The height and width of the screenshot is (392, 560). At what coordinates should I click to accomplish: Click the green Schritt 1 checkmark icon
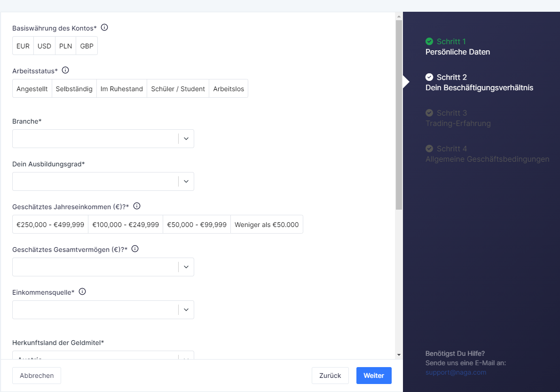point(429,41)
